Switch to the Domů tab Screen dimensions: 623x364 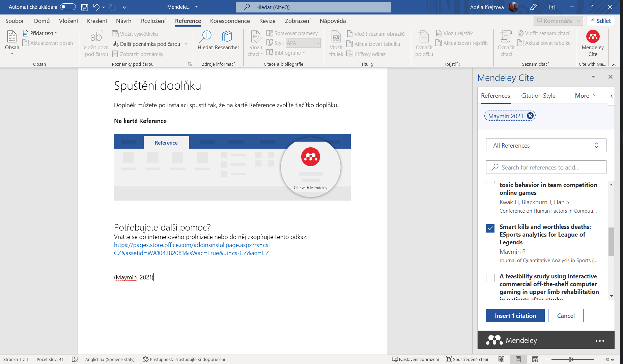pyautogui.click(x=42, y=21)
